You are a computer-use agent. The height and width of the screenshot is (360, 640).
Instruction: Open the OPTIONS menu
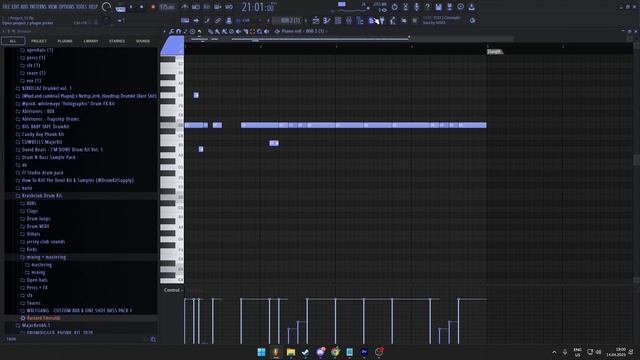[x=67, y=7]
